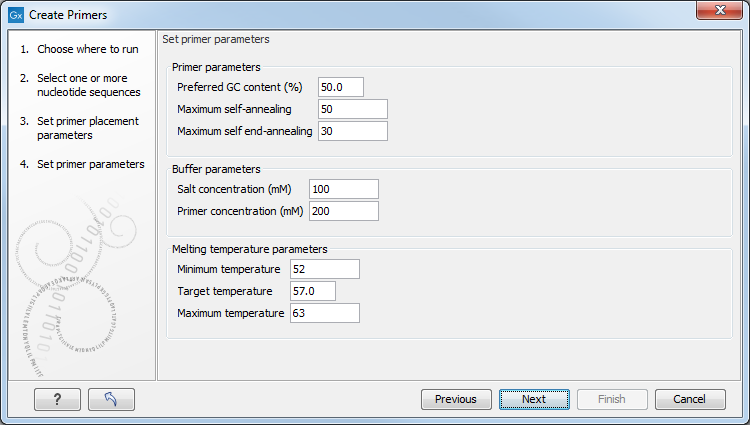
Task: Focus the Minimum temperature field
Action: click(x=325, y=269)
